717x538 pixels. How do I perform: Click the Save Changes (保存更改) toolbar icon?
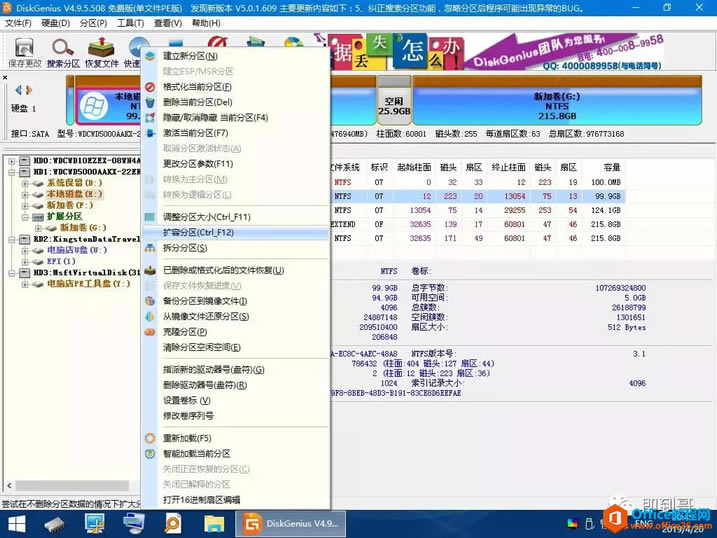click(x=25, y=53)
